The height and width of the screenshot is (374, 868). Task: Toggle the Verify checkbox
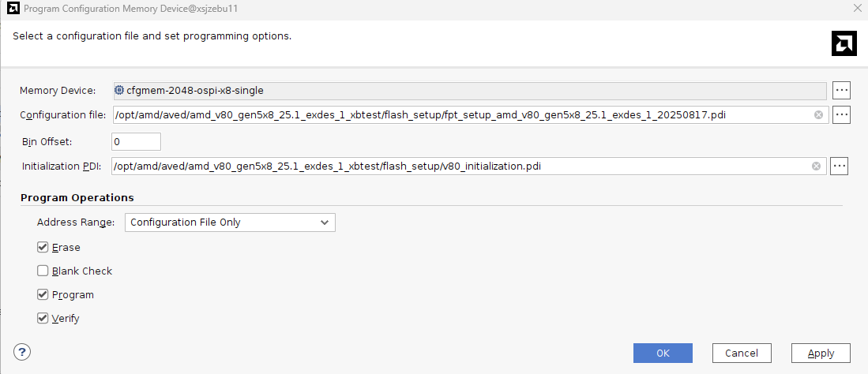43,319
